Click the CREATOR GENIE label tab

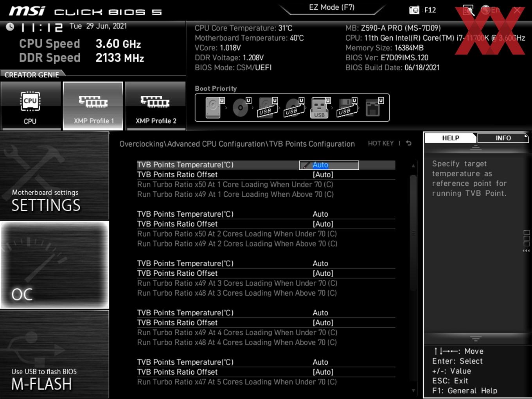tap(32, 74)
